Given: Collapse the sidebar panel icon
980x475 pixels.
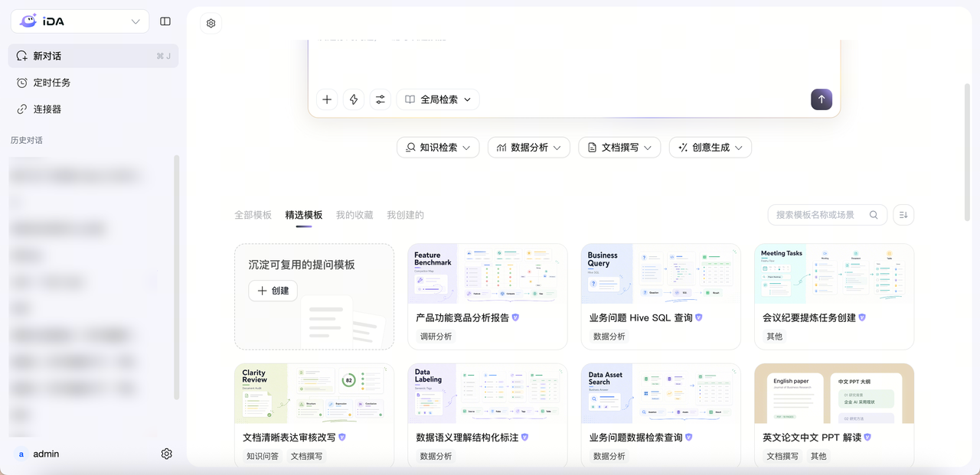Looking at the screenshot, I should 165,21.
